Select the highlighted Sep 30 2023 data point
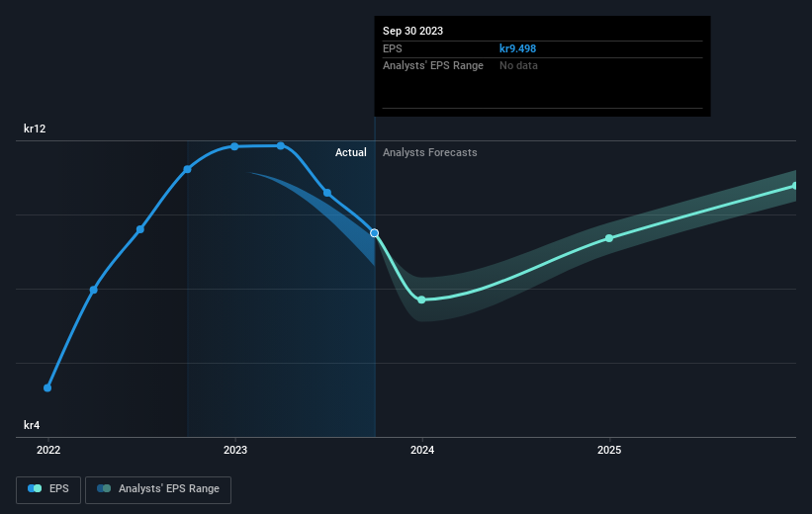The image size is (812, 514). [375, 233]
